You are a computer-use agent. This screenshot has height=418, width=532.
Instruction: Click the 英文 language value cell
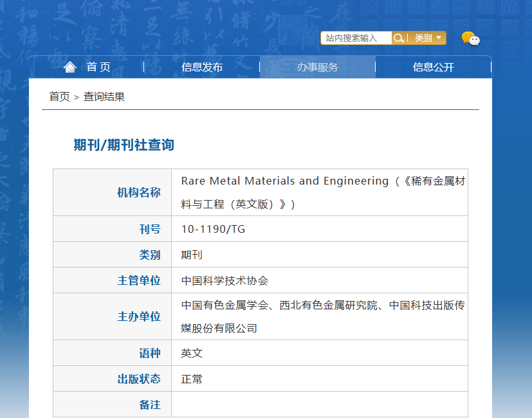pos(320,353)
